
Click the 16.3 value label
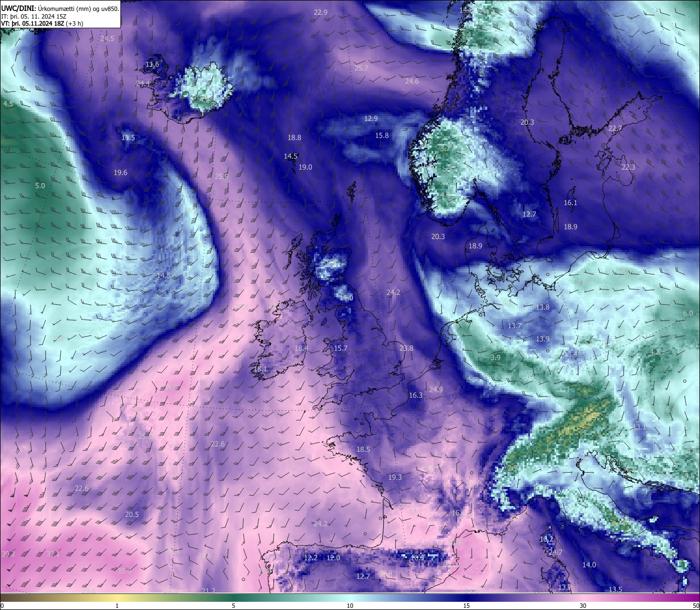click(416, 396)
